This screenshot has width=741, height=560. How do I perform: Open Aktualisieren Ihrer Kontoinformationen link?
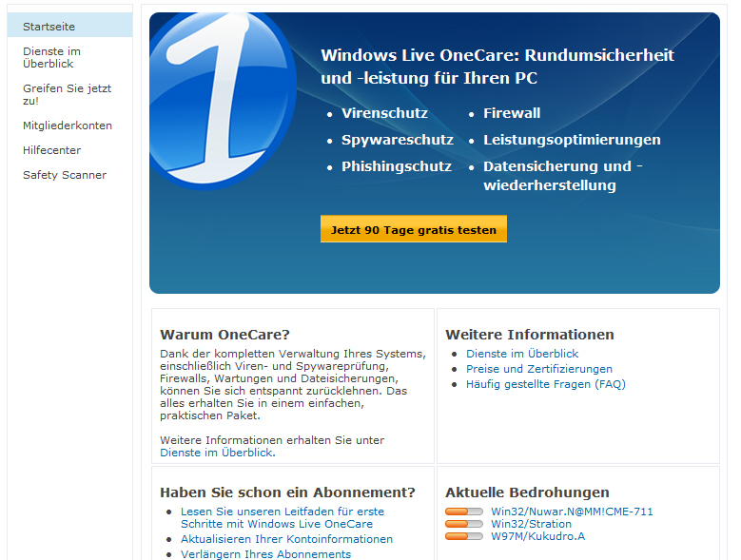click(286, 539)
